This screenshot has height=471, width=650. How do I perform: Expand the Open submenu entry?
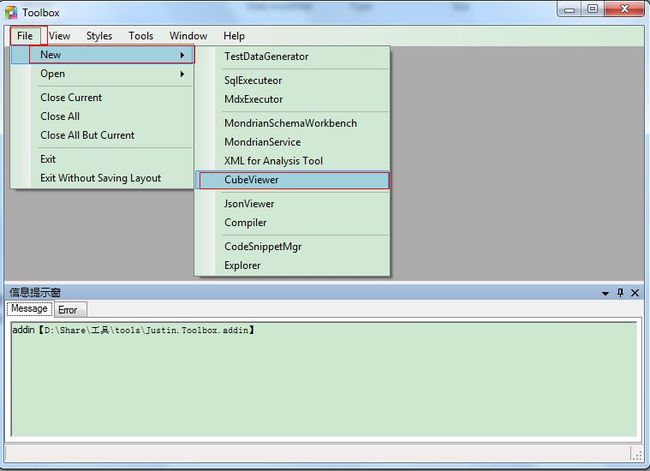click(102, 74)
